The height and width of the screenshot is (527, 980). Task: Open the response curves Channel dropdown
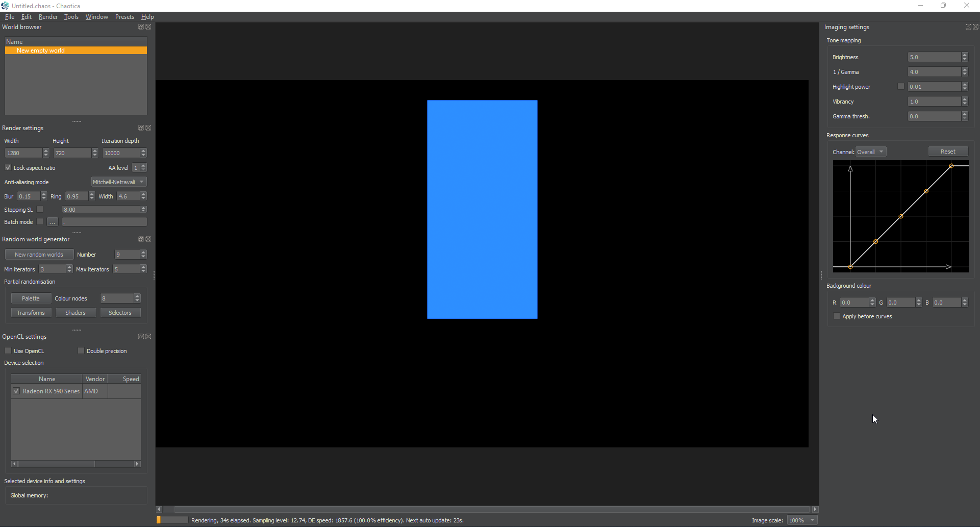click(871, 152)
